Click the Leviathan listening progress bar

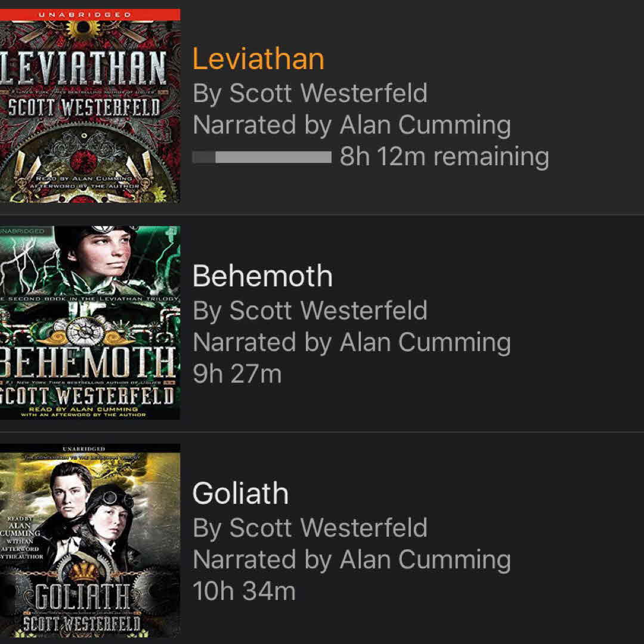pyautogui.click(x=262, y=157)
